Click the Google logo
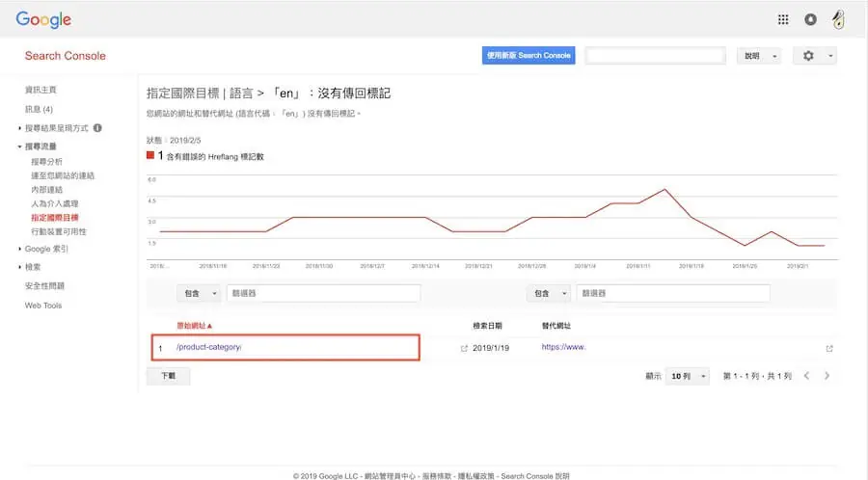Screen dimensions: 868x480 coord(43,20)
